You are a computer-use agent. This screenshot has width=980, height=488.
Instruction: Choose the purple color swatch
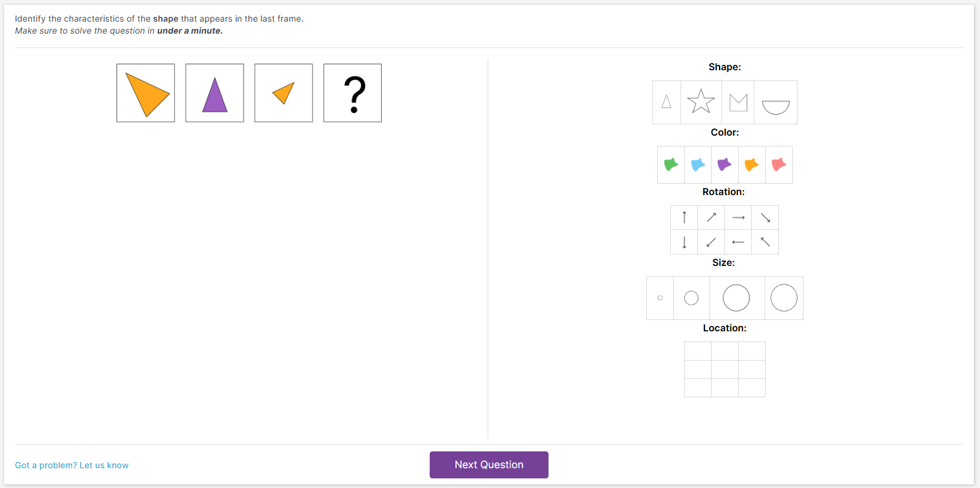click(725, 164)
